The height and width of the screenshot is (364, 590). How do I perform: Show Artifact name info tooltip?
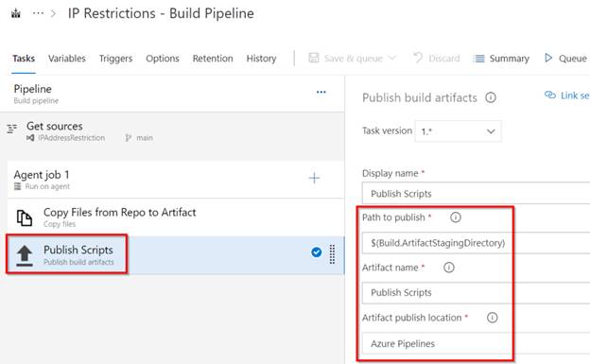[448, 268]
